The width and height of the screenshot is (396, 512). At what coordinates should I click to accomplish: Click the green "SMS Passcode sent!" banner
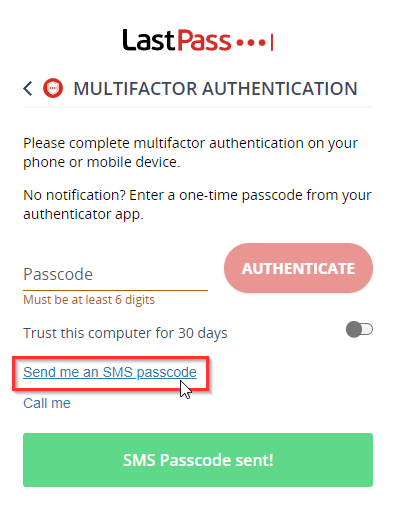click(x=198, y=460)
